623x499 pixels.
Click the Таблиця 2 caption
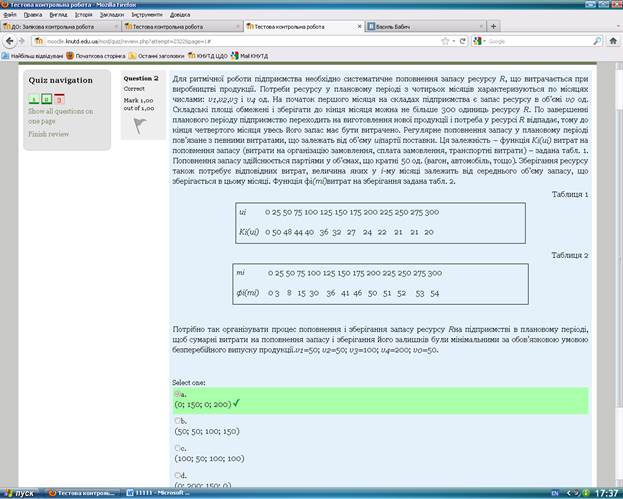[x=570, y=255]
